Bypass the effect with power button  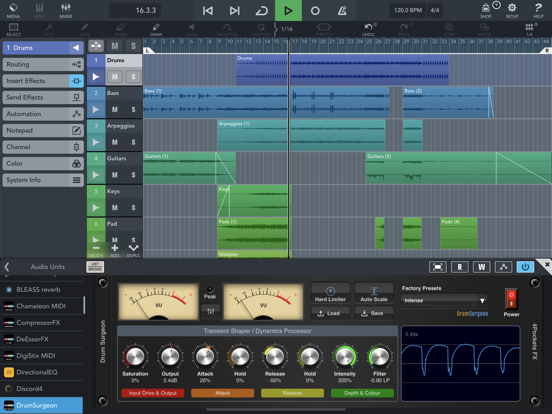tap(525, 267)
